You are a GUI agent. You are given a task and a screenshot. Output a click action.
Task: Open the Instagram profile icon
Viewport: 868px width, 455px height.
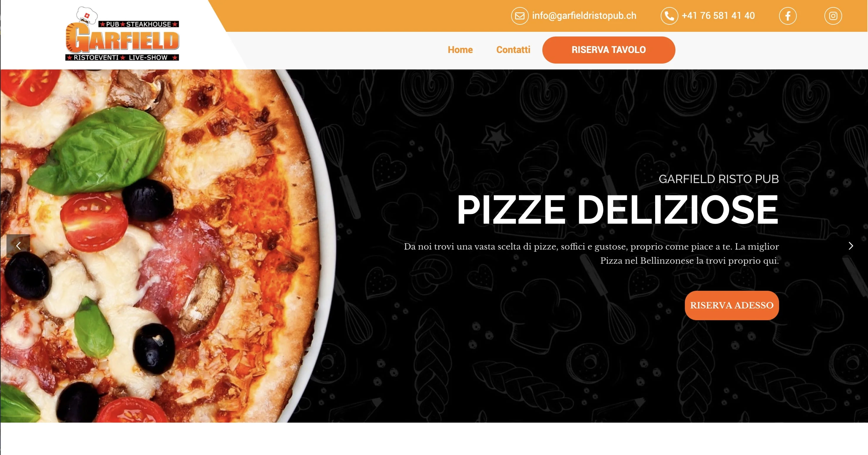[x=833, y=16]
